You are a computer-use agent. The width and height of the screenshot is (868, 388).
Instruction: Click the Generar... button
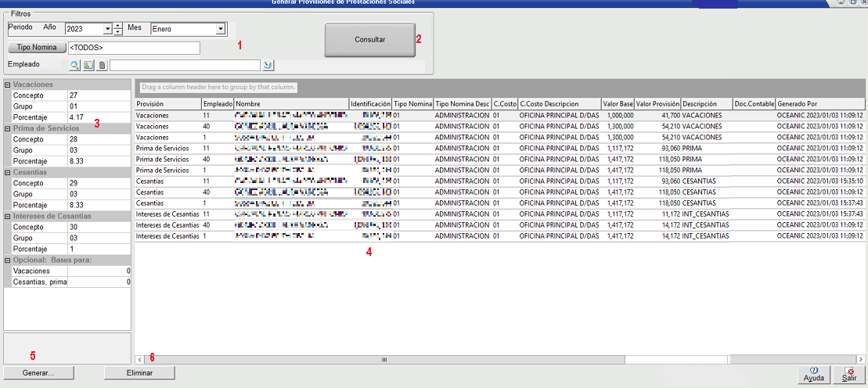tap(38, 373)
